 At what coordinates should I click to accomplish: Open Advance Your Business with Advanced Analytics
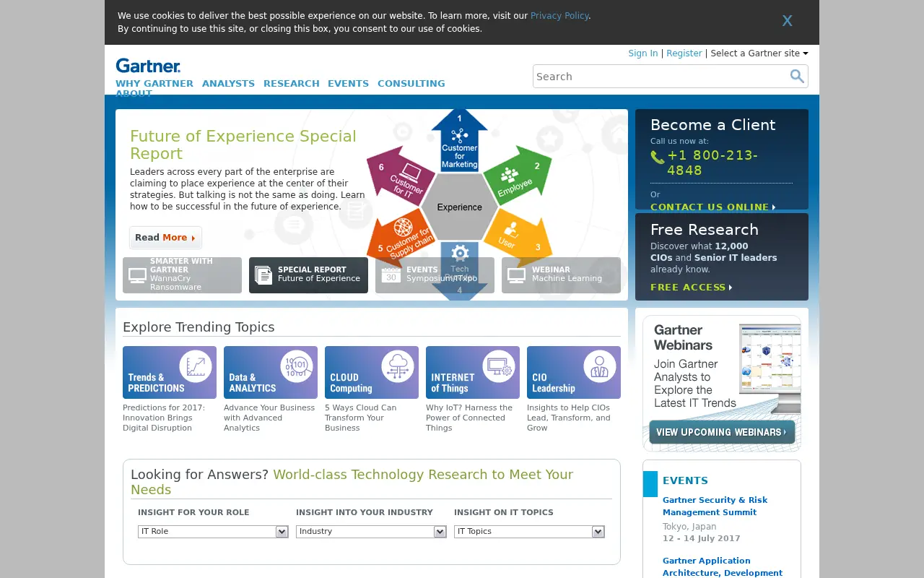point(269,418)
